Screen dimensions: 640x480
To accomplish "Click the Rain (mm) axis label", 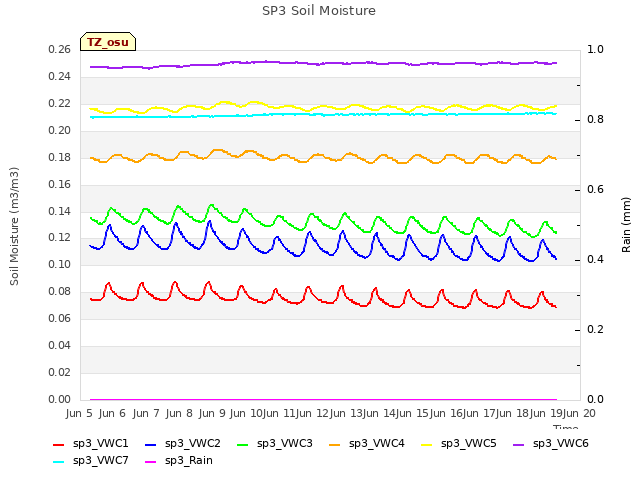I will pyautogui.click(x=626, y=225).
